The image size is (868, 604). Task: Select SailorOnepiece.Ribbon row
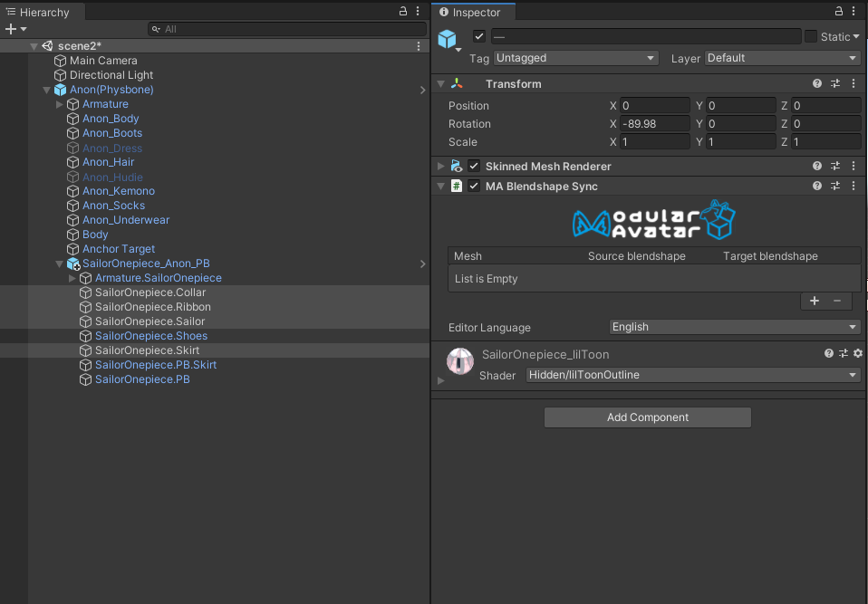coord(214,306)
